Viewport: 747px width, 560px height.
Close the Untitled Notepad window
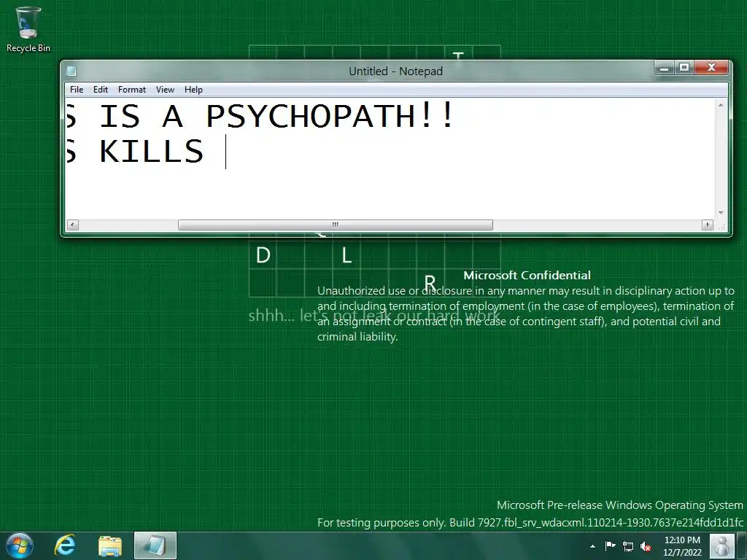click(x=711, y=68)
